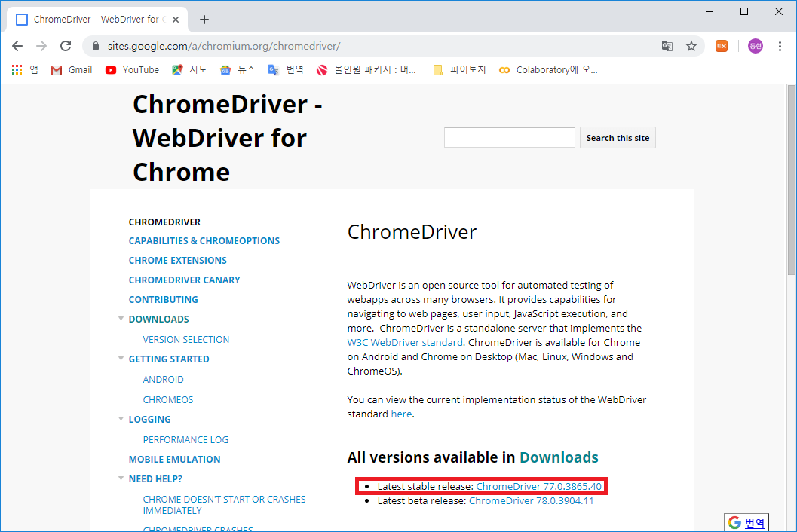Click the Google 번역 translate widget

746,523
